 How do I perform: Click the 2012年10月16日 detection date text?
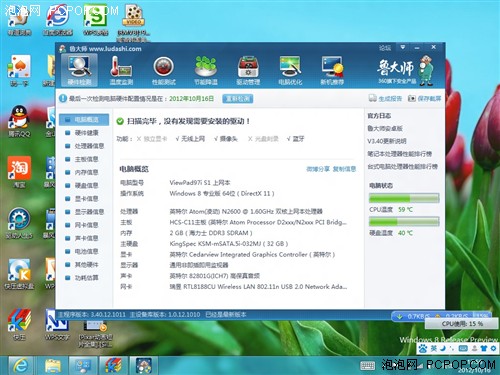click(x=191, y=99)
